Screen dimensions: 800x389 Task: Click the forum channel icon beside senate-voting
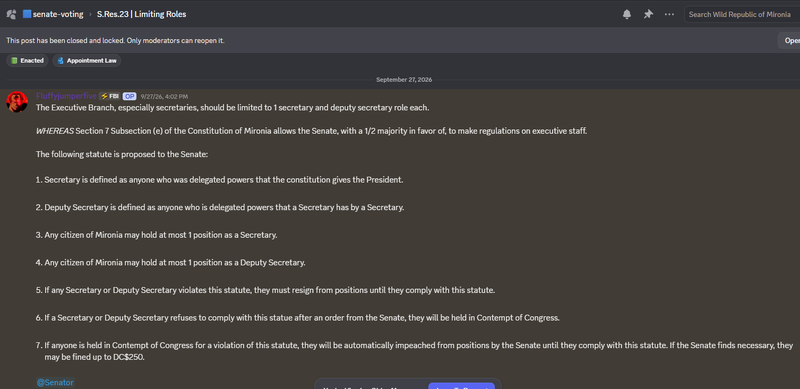point(11,14)
